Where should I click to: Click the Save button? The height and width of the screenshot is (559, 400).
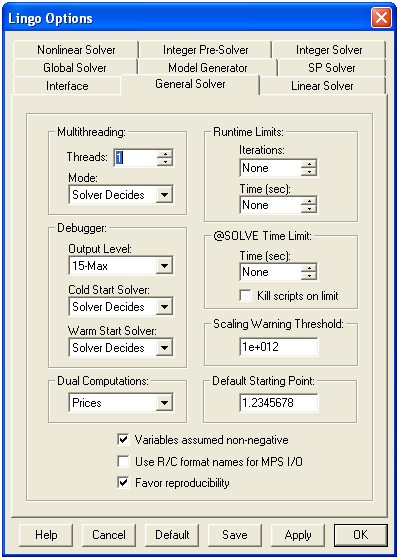coord(235,535)
